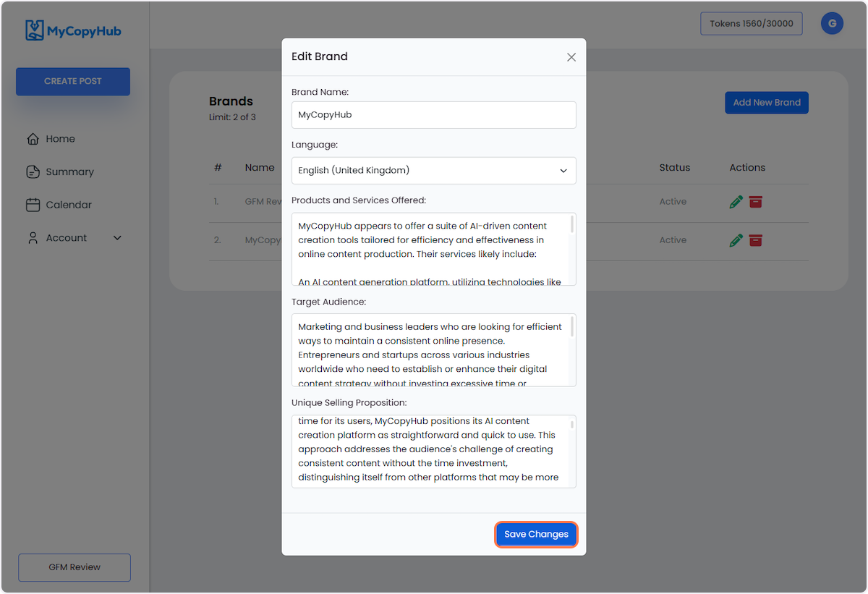Screen dimensions: 868x594
Task: Open the Summary page
Action: click(69, 171)
